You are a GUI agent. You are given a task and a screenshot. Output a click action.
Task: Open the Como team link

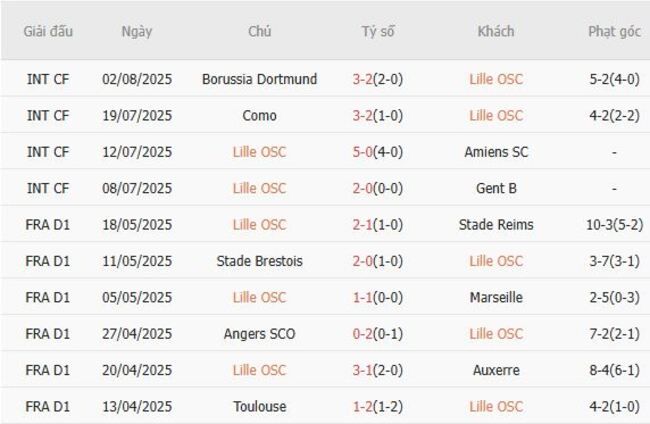click(259, 115)
